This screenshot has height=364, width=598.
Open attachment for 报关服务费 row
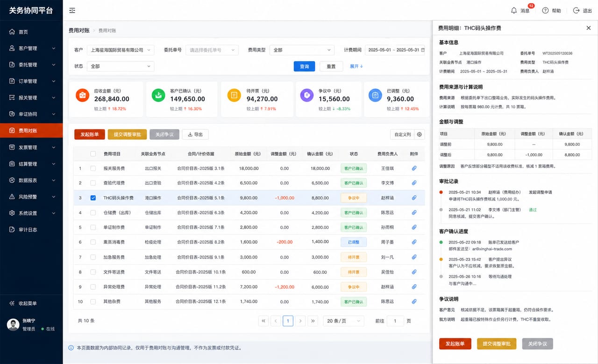tap(414, 168)
